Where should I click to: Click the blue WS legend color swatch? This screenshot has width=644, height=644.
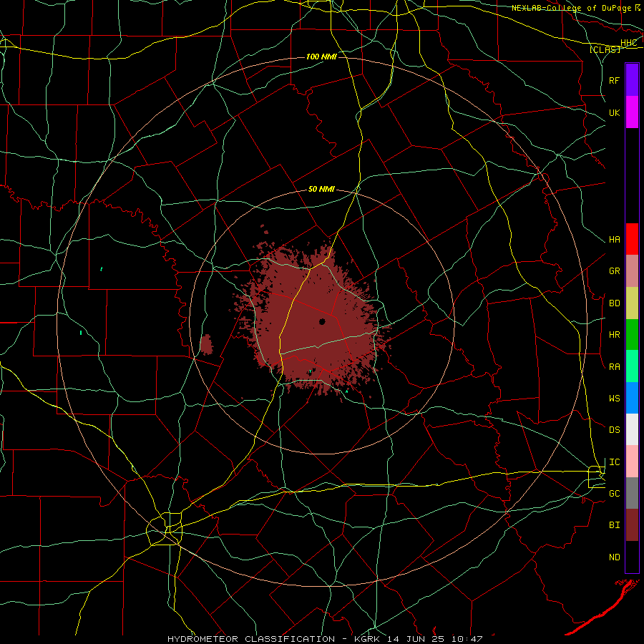click(632, 398)
